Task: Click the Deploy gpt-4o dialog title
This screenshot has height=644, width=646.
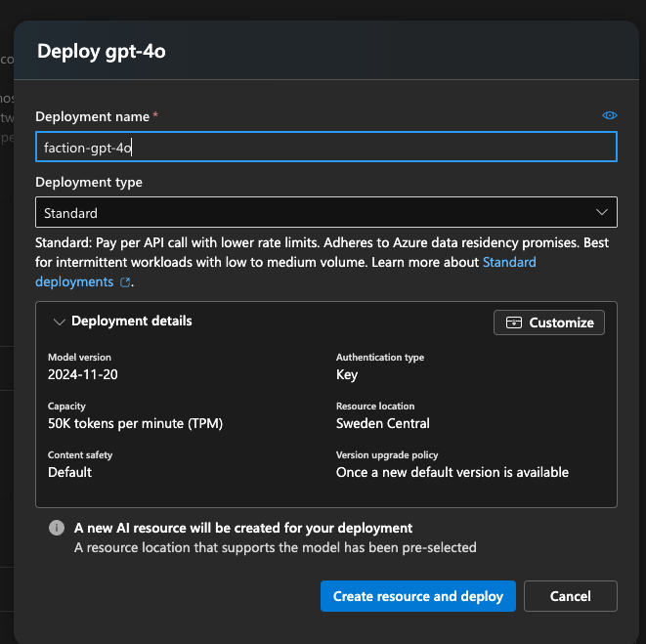Action: pyautogui.click(x=102, y=52)
